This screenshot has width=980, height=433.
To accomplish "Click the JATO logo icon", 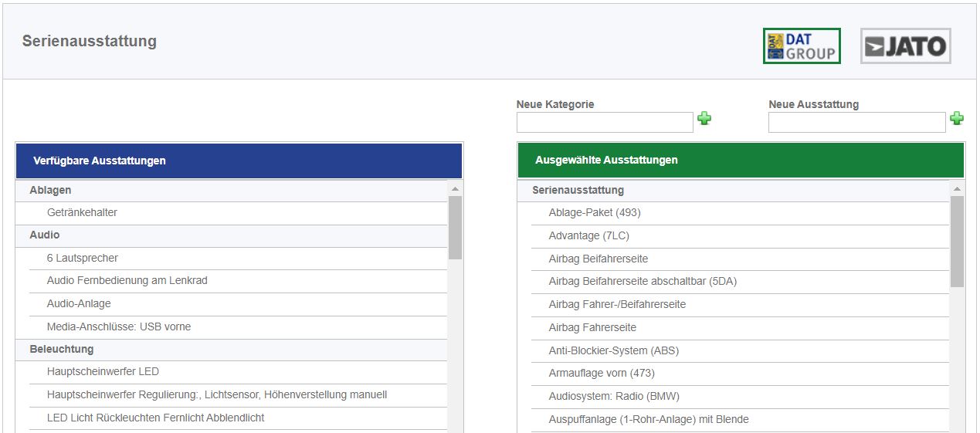I will 906,46.
